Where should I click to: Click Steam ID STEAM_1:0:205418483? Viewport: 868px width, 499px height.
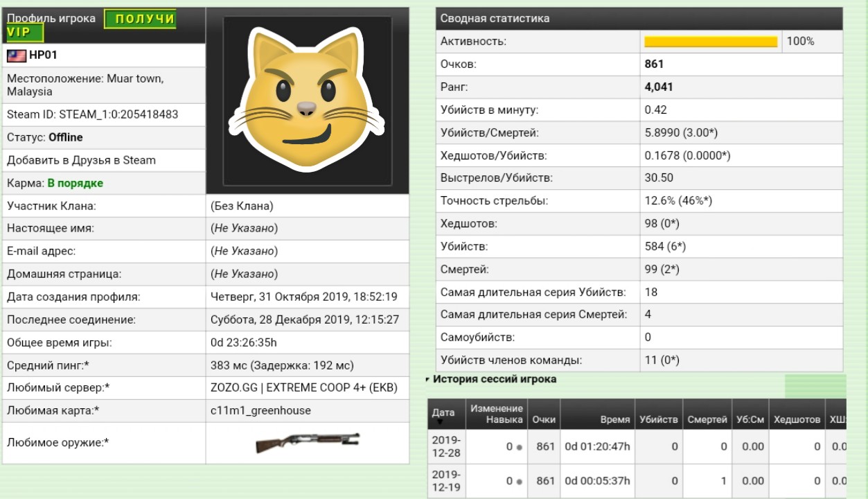93,114
